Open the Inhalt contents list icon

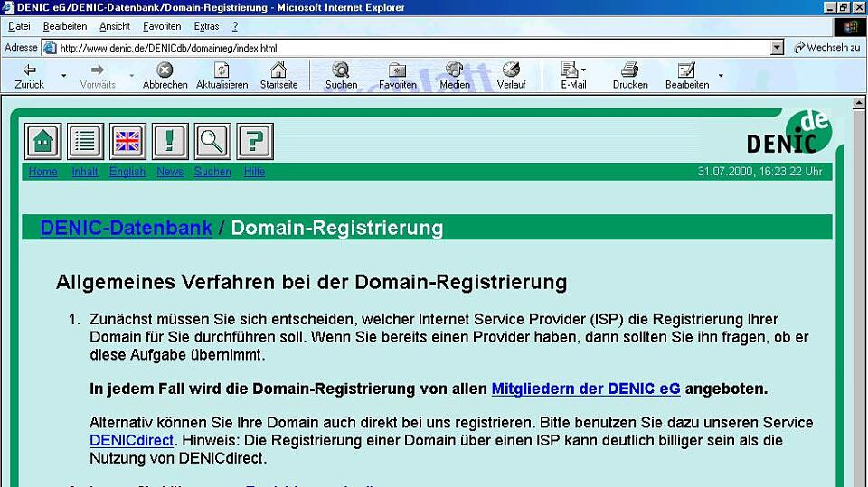pos(85,142)
